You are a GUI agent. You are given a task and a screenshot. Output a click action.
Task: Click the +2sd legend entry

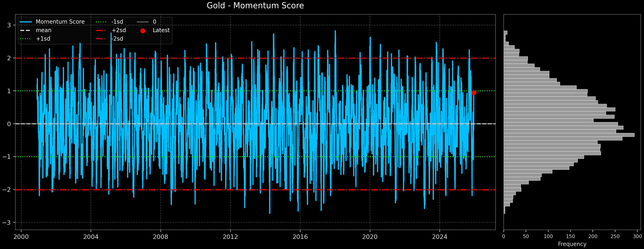pos(119,30)
